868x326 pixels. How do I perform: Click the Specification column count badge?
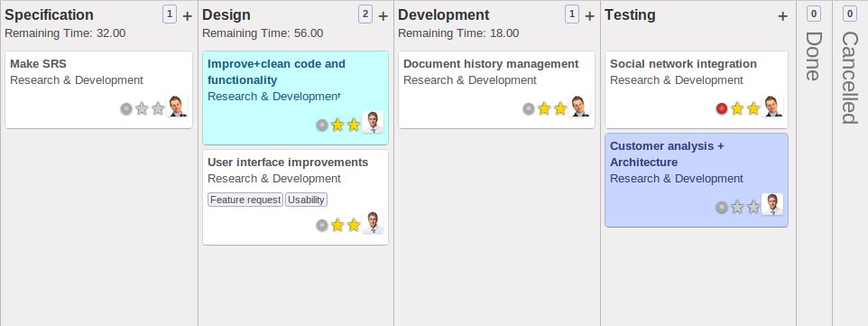tap(170, 14)
